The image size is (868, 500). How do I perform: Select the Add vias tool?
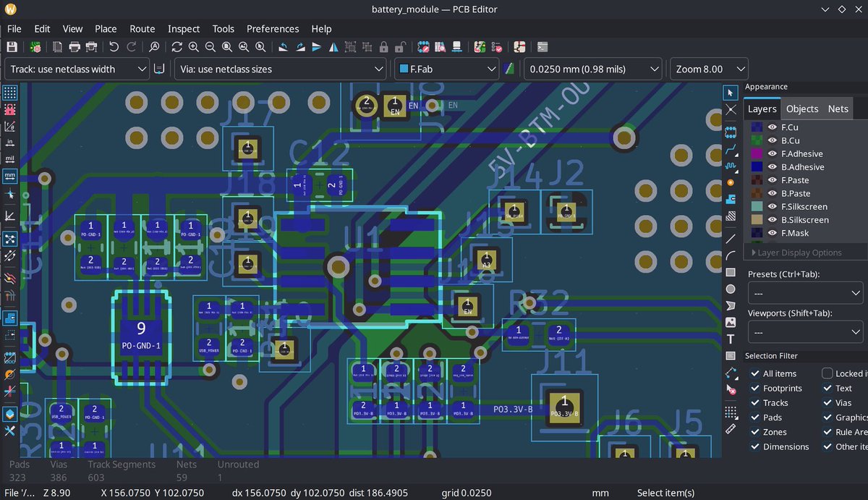coord(731,182)
